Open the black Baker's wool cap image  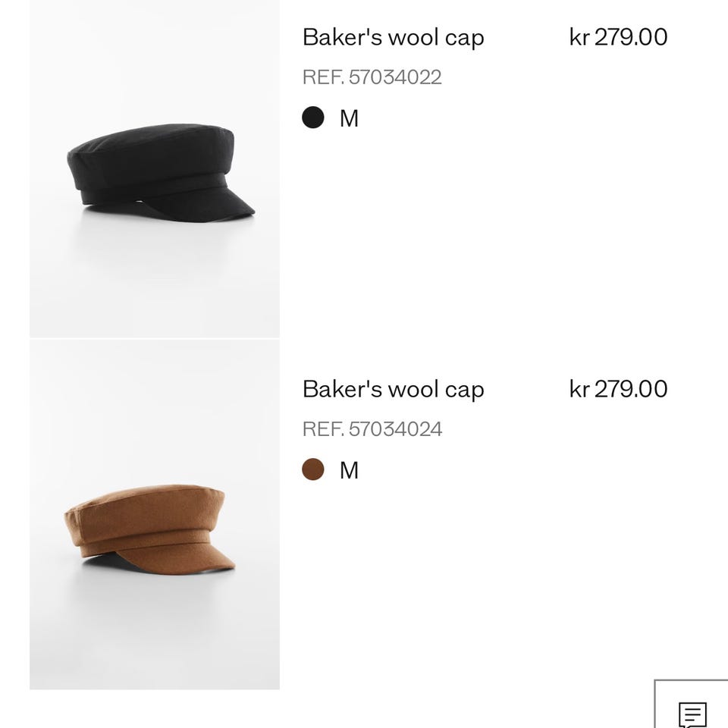click(x=155, y=169)
